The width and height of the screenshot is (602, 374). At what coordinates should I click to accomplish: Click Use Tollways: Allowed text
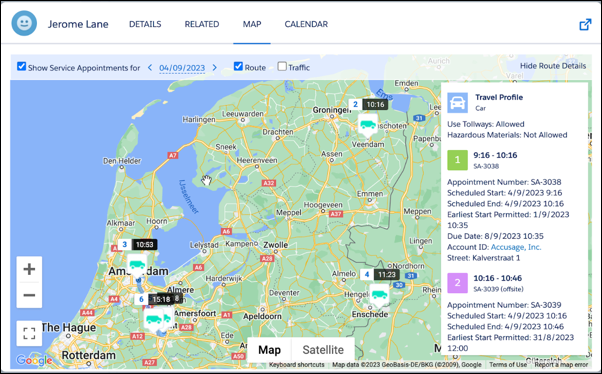(x=486, y=124)
